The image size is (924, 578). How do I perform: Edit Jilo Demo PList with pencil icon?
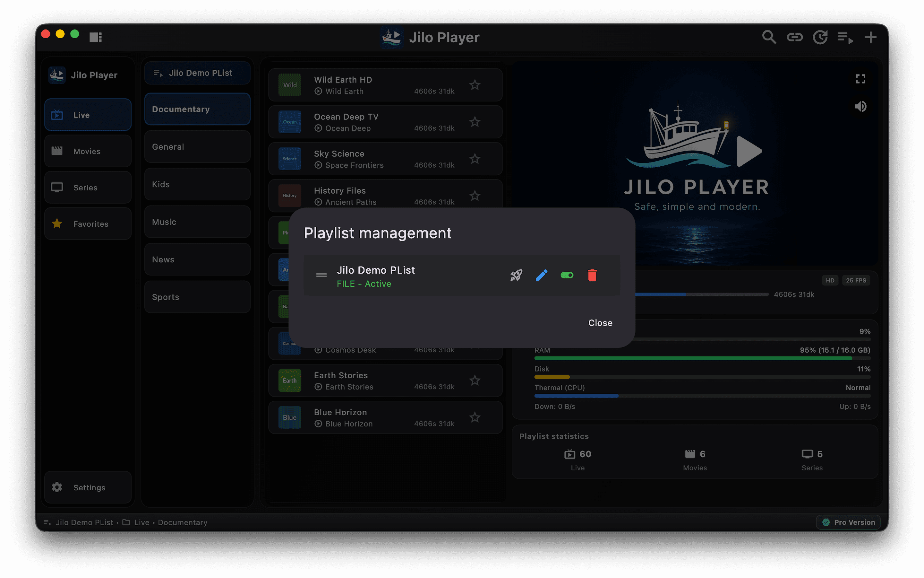(542, 275)
